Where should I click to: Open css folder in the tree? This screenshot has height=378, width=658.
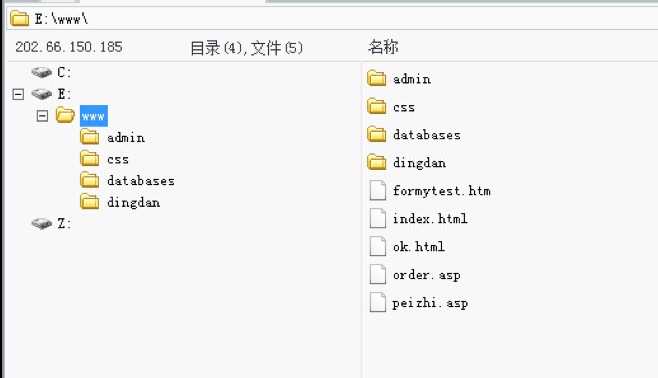[x=118, y=159]
